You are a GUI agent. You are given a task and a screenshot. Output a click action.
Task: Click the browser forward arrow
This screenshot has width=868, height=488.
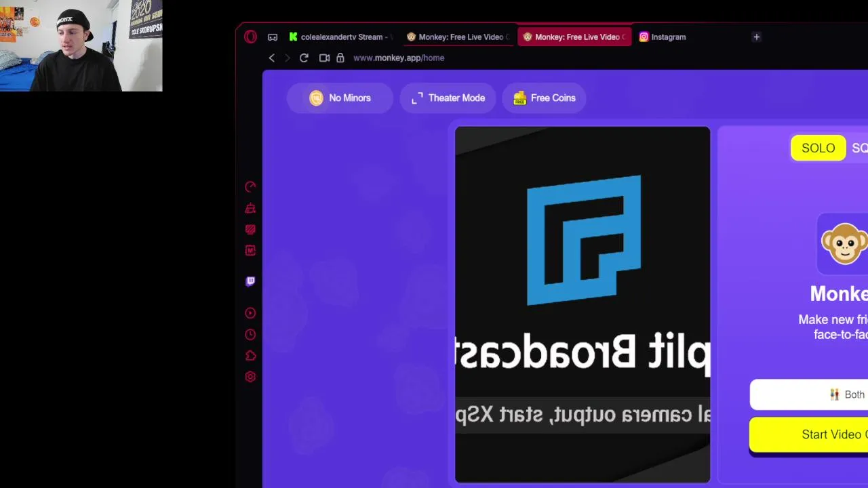pos(287,58)
